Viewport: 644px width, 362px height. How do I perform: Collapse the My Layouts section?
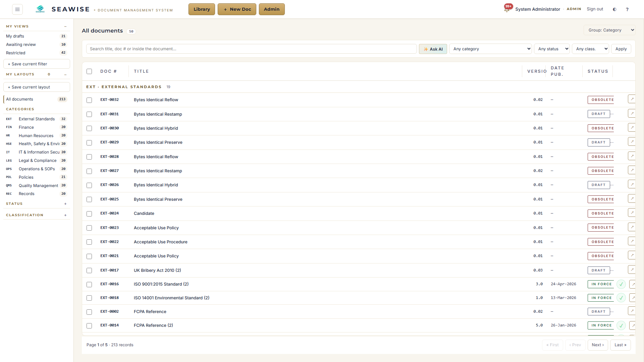pyautogui.click(x=65, y=74)
